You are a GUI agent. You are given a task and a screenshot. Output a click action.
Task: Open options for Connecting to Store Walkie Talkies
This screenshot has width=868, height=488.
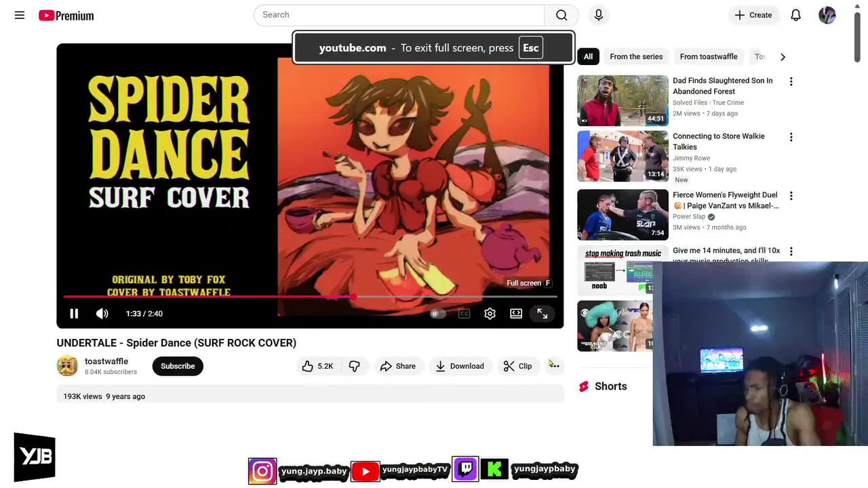click(x=791, y=137)
